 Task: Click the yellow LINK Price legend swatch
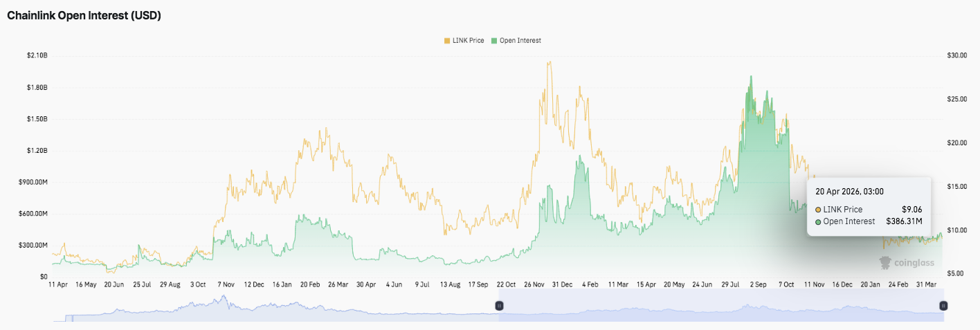tap(447, 41)
